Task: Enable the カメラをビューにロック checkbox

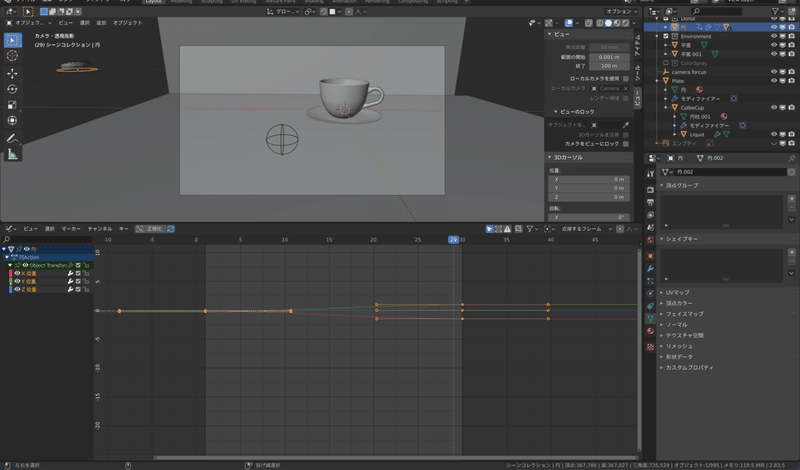Action: tap(626, 143)
